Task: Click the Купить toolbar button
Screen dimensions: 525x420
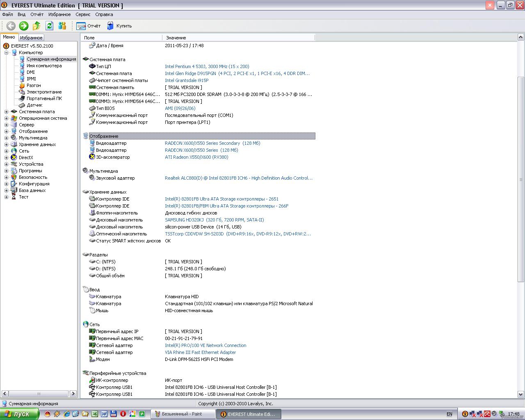Action: [119, 26]
